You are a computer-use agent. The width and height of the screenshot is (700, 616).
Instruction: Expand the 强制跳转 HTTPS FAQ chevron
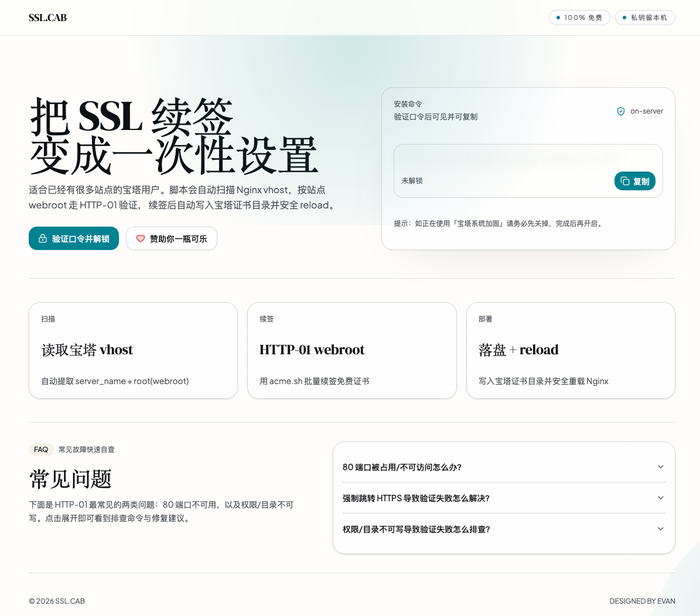coord(661,498)
